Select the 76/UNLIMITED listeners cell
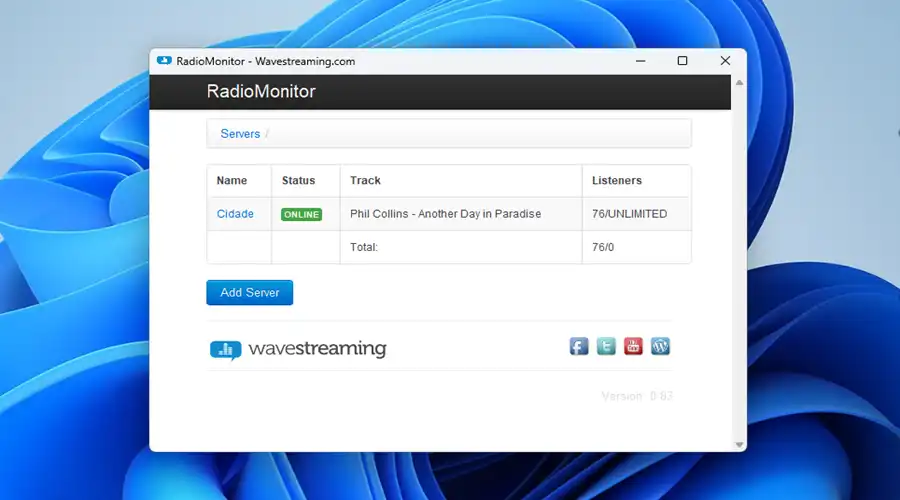The width and height of the screenshot is (900, 500). pos(637,214)
